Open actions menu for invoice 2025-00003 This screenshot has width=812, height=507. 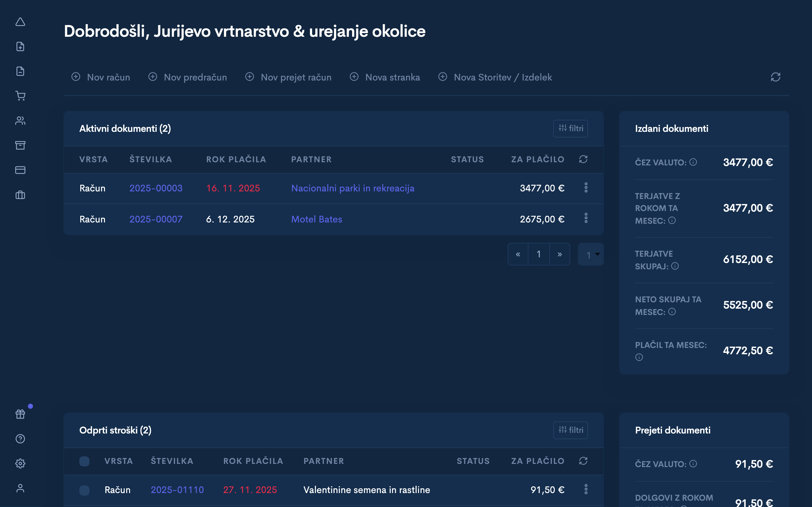pyautogui.click(x=586, y=188)
